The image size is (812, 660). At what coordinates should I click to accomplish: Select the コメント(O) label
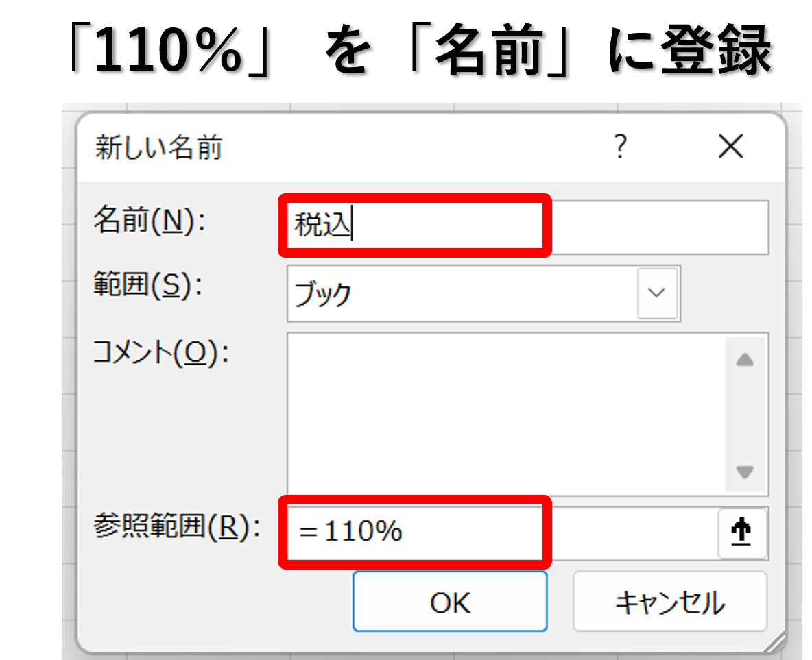161,354
